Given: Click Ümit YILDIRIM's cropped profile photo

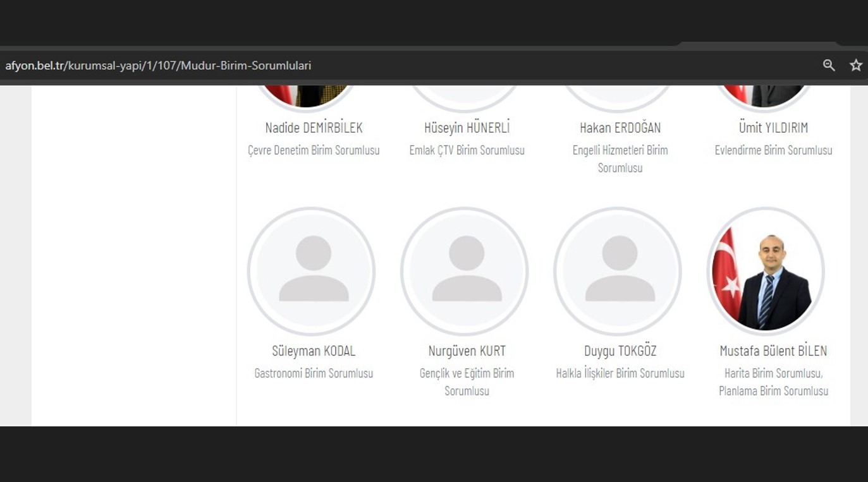Looking at the screenshot, I should pyautogui.click(x=766, y=95).
